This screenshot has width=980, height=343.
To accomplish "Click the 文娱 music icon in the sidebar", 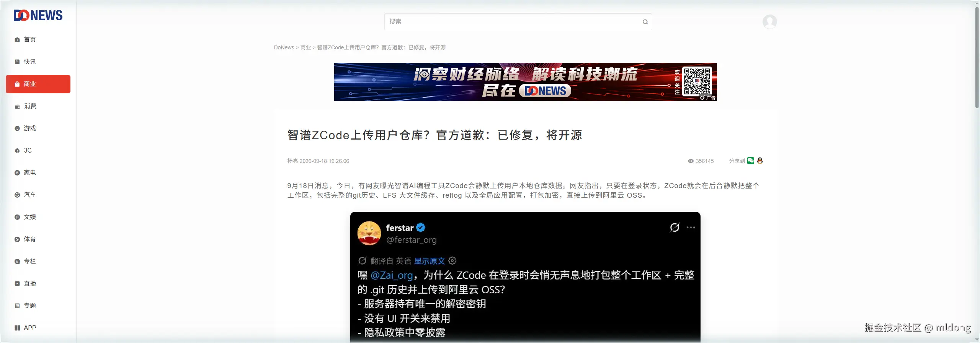I will pos(17,217).
